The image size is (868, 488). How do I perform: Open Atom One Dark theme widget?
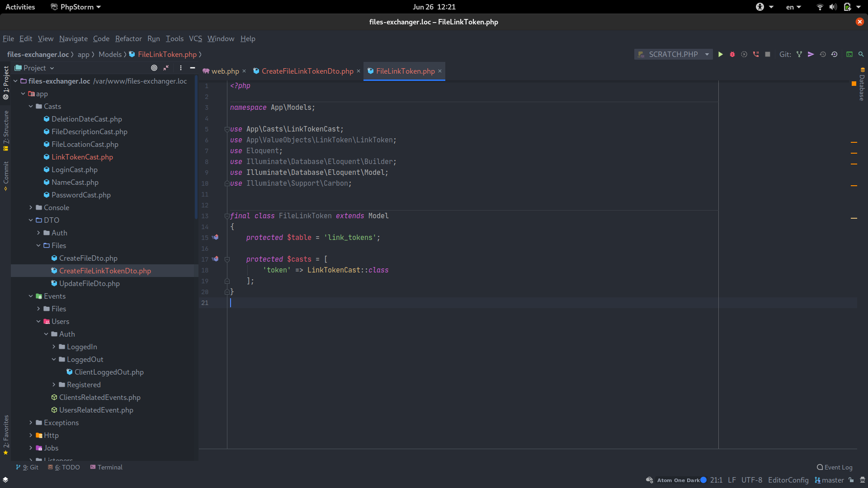[x=681, y=480]
